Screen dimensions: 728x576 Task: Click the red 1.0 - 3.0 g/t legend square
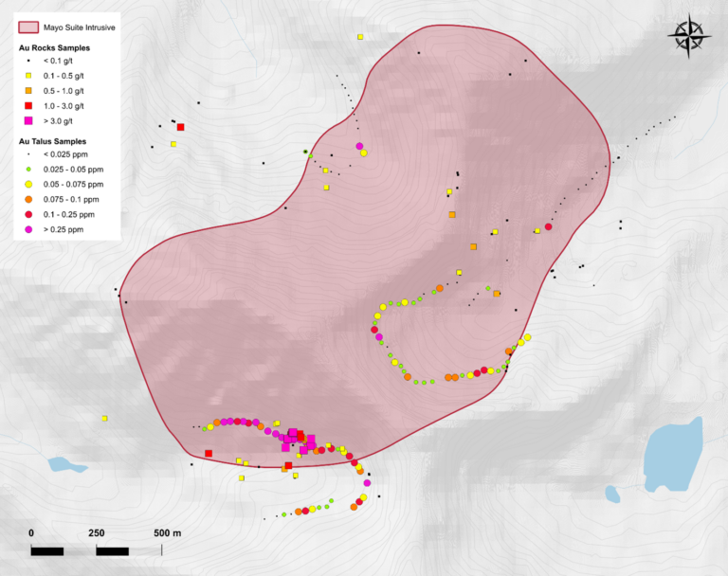(x=29, y=106)
